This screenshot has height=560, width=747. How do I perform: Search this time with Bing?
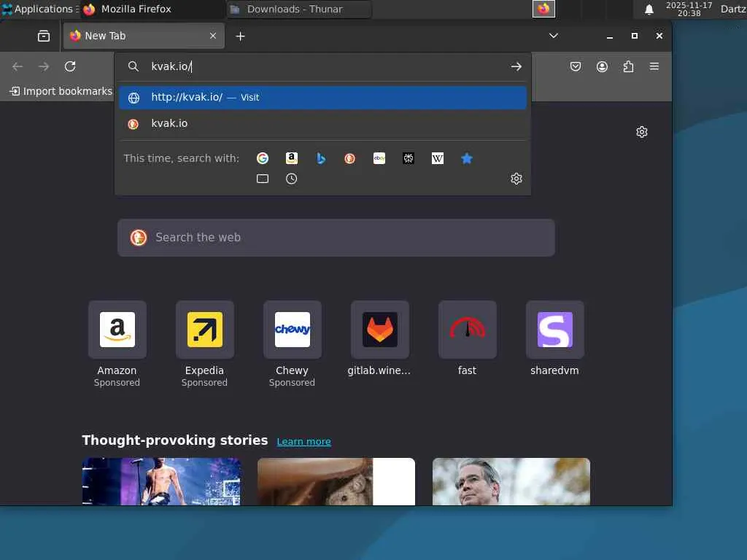click(x=321, y=158)
